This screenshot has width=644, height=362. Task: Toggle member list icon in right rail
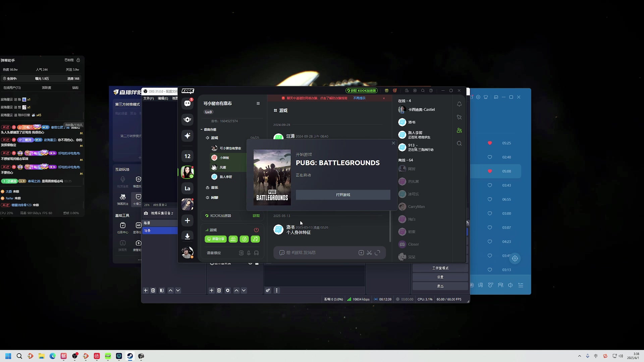click(459, 130)
